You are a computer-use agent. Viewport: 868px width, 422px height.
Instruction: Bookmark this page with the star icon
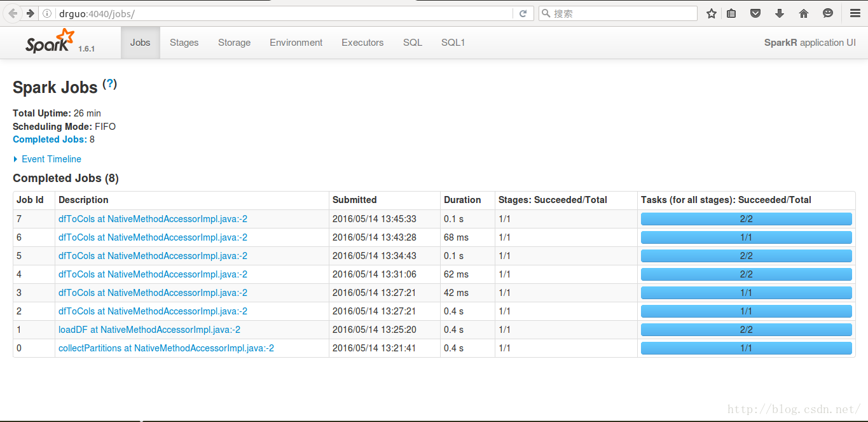tap(712, 13)
